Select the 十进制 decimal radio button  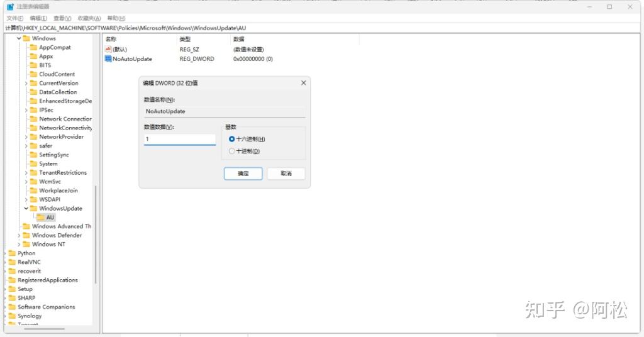click(231, 151)
